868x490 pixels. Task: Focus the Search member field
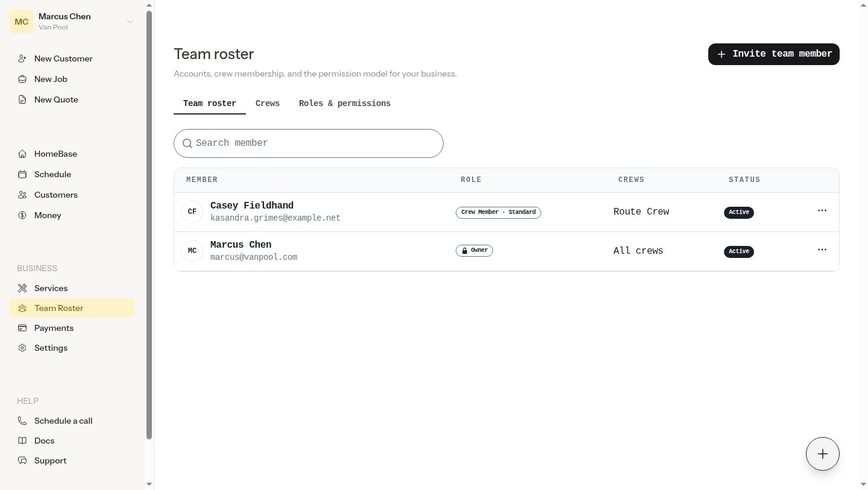coord(309,143)
